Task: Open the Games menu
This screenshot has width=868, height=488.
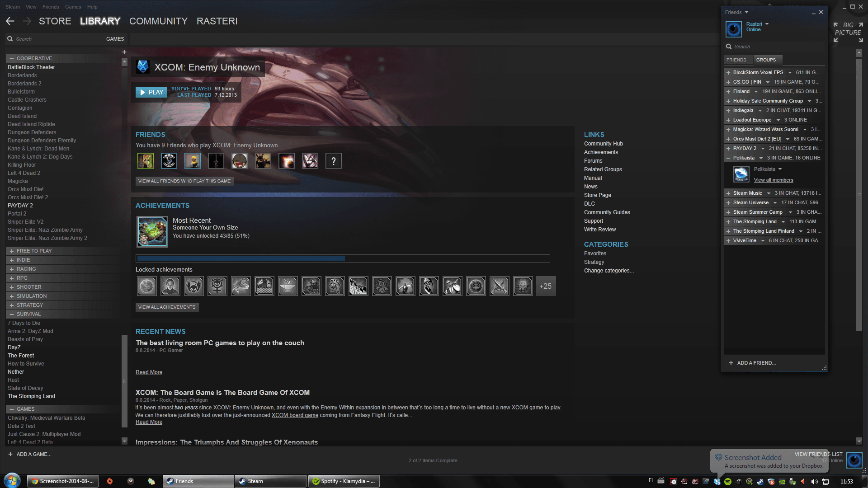Action: tap(73, 7)
